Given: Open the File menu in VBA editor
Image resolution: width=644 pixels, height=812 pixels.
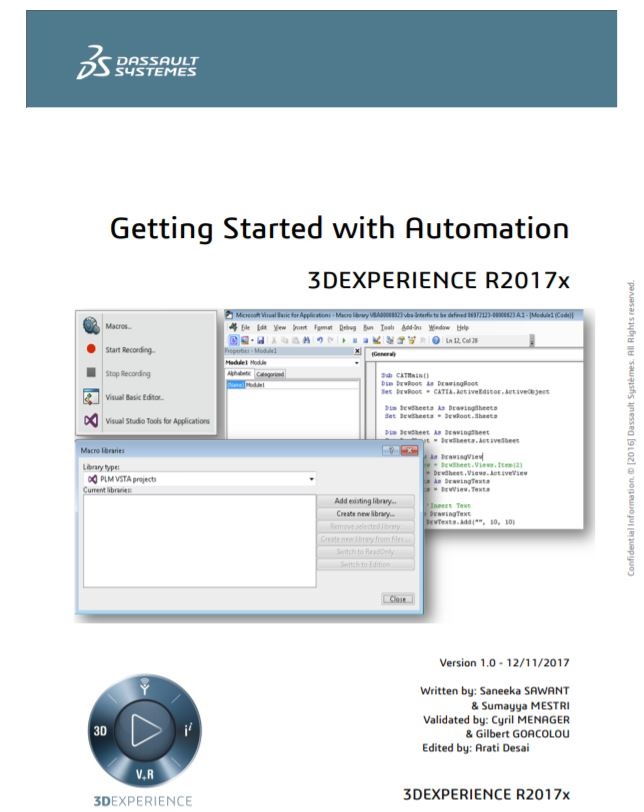Looking at the screenshot, I should click(x=245, y=327).
